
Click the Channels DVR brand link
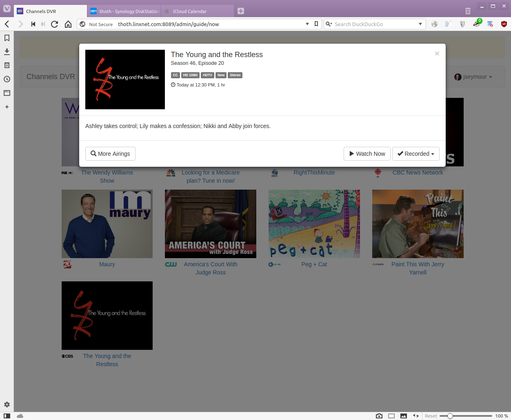51,77
